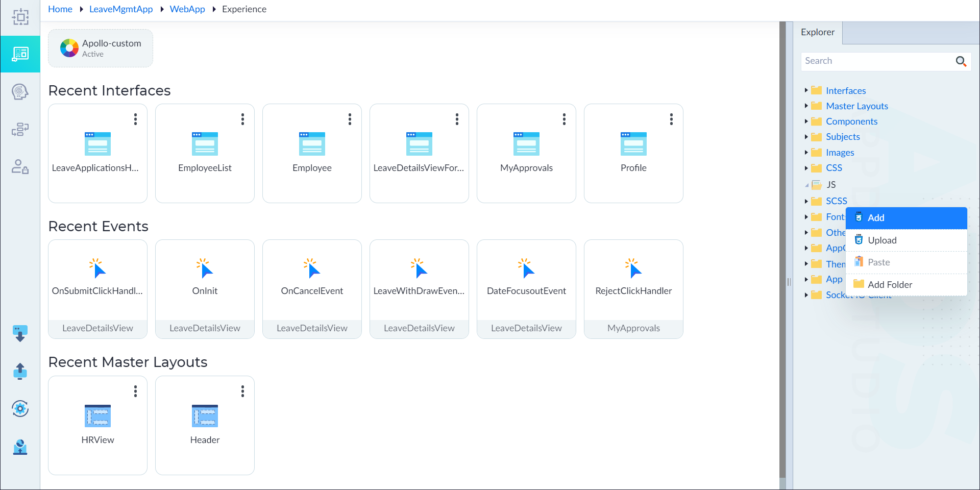The height and width of the screenshot is (490, 980).
Task: Select the Subjects folder label
Action: point(843,137)
